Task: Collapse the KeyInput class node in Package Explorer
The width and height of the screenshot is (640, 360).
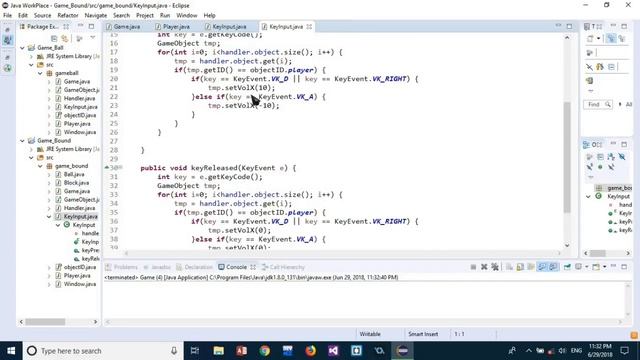Action: [x=58, y=225]
